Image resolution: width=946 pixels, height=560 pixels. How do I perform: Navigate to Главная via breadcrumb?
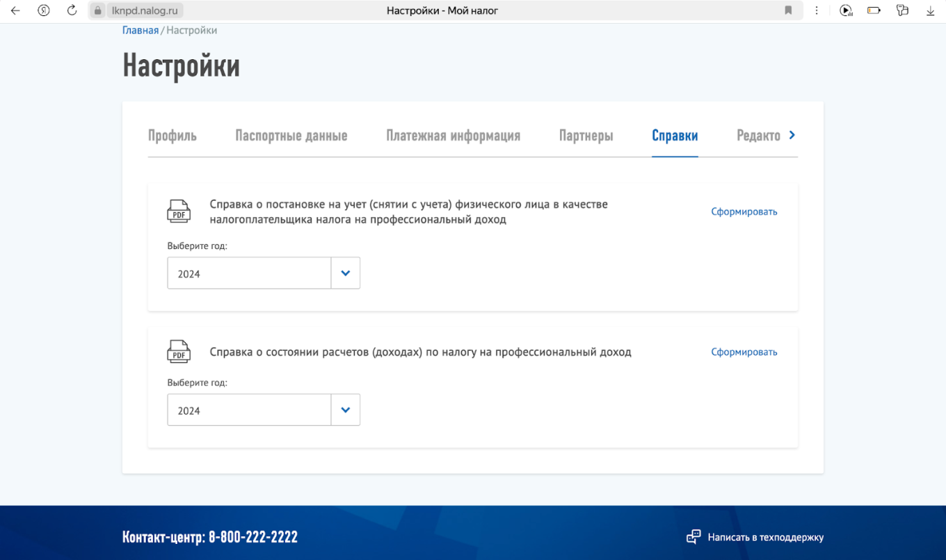pos(141,30)
